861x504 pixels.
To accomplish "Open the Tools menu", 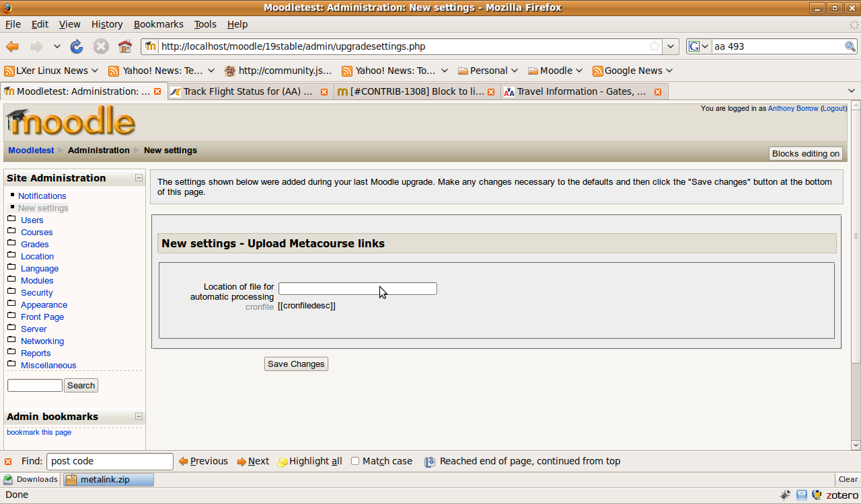I will click(205, 24).
